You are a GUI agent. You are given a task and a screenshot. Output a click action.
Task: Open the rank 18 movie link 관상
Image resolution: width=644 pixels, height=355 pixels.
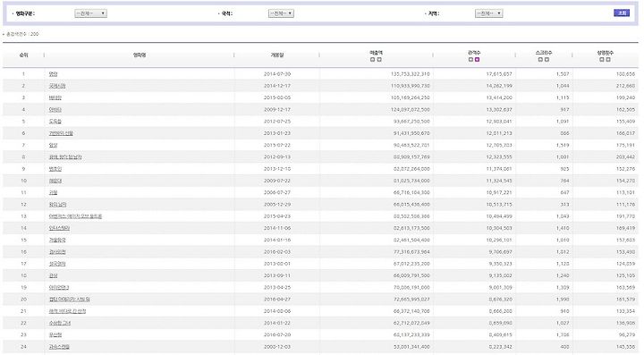click(53, 275)
